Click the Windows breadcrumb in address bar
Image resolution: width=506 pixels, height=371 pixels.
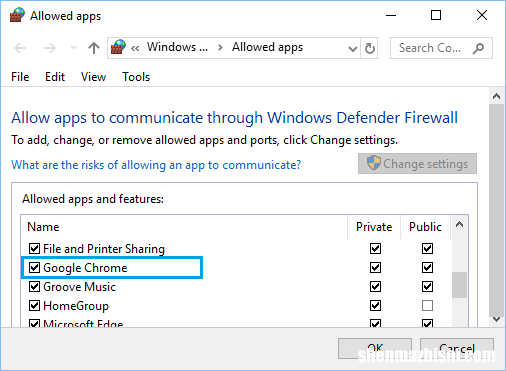pyautogui.click(x=177, y=47)
